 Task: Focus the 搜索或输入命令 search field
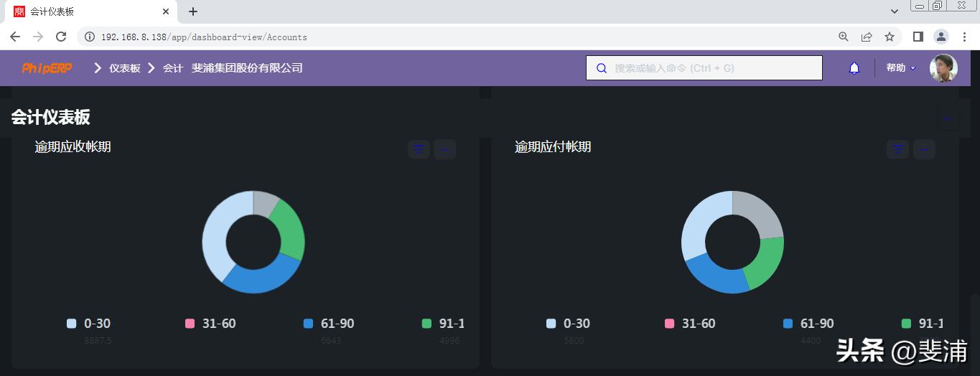tap(704, 68)
